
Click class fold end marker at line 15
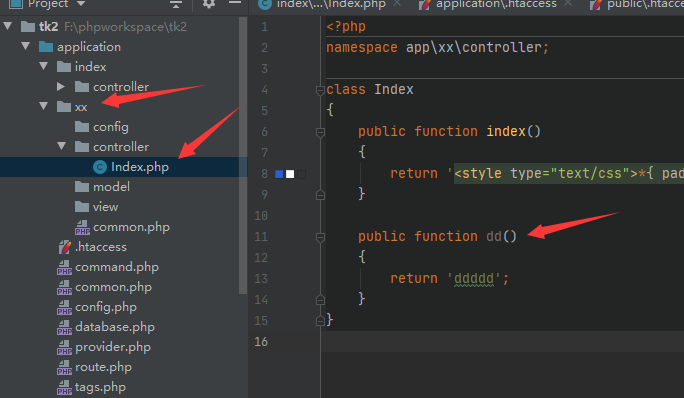tap(320, 321)
